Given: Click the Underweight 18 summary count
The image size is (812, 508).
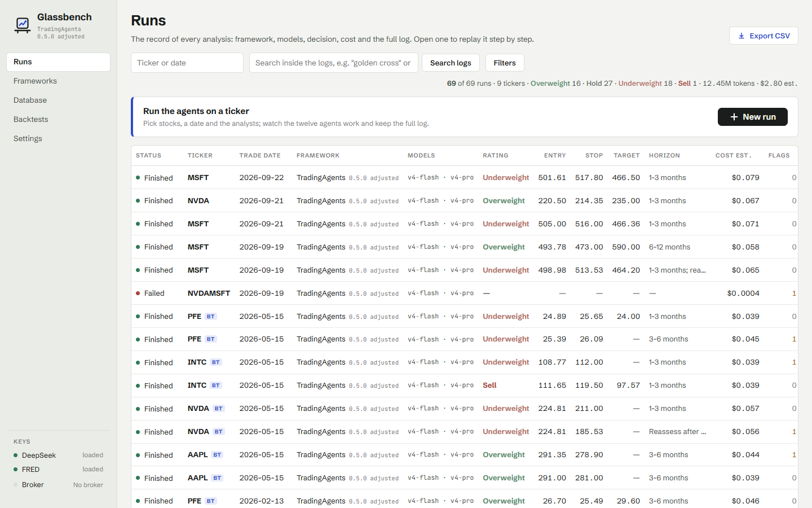Looking at the screenshot, I should (645, 84).
